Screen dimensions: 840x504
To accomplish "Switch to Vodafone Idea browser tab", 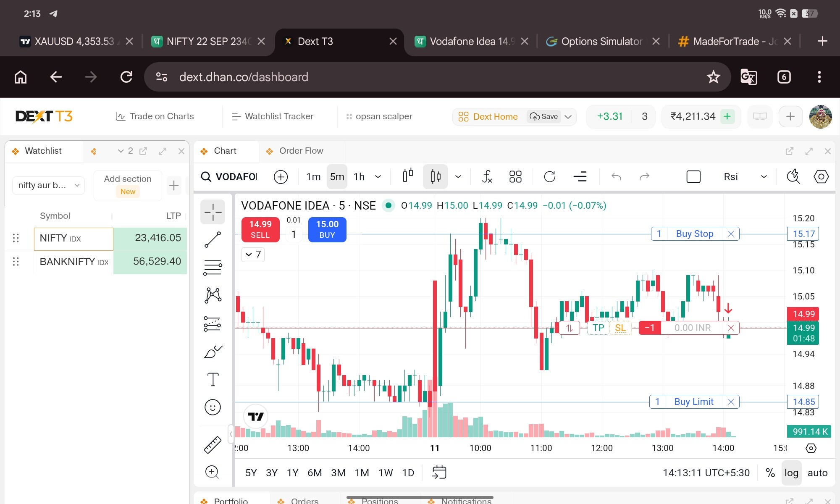I will [471, 42].
